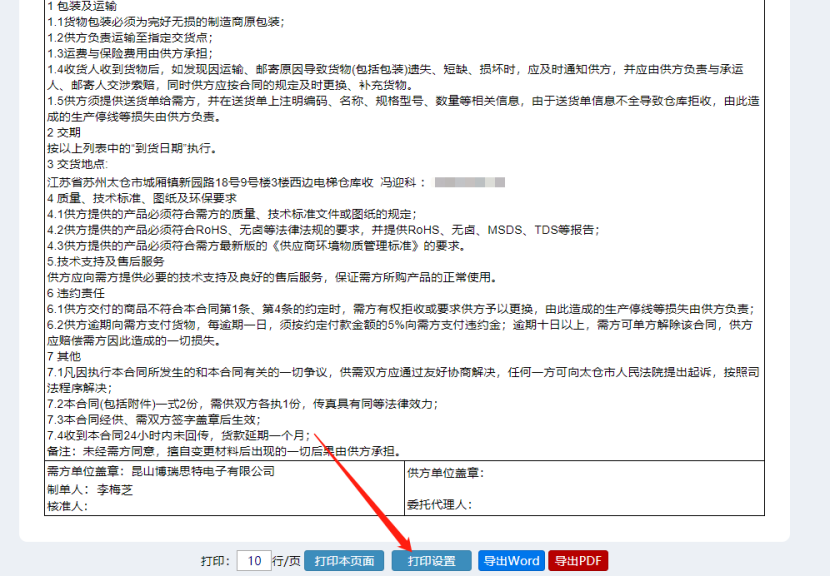Viewport: 830px width, 577px height.
Task: Focus the rows-per-page input showing 10
Action: point(254,561)
